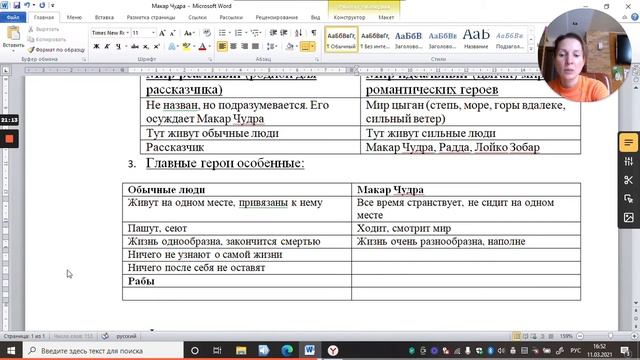This screenshot has width=640, height=360.
Task: Expand the styles gallery
Action: [x=531, y=49]
